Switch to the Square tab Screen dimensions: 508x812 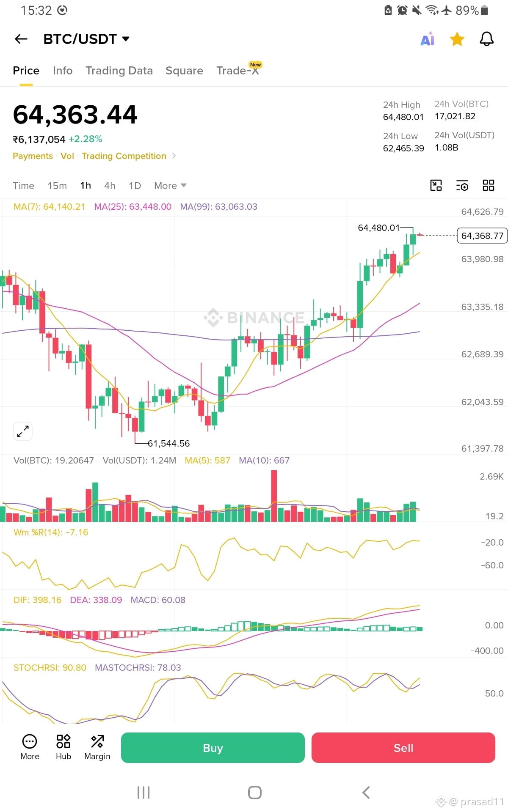[184, 71]
